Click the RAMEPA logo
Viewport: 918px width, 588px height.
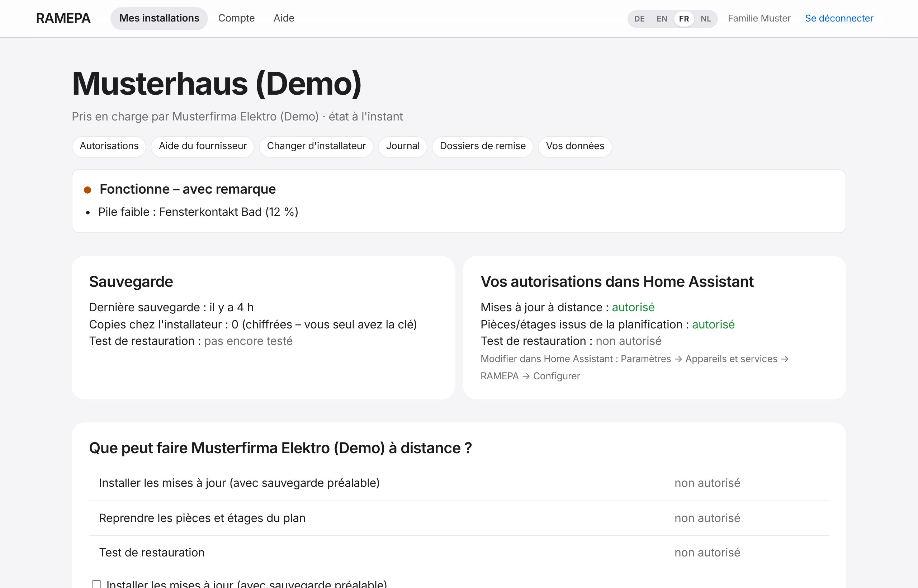click(x=63, y=18)
